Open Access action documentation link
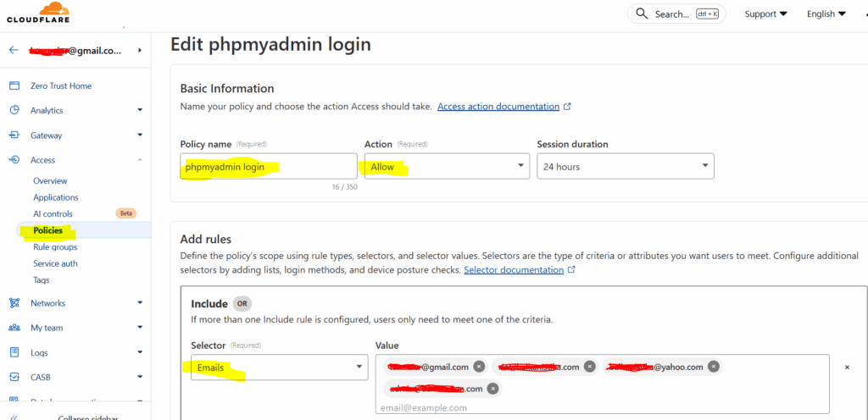This screenshot has width=868, height=420. point(498,107)
